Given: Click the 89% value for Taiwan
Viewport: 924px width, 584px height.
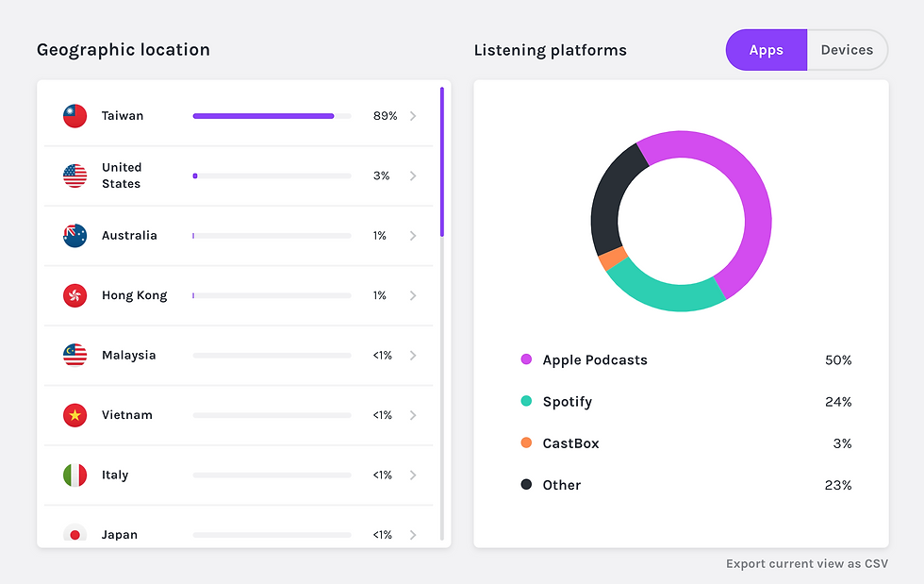Looking at the screenshot, I should point(386,116).
